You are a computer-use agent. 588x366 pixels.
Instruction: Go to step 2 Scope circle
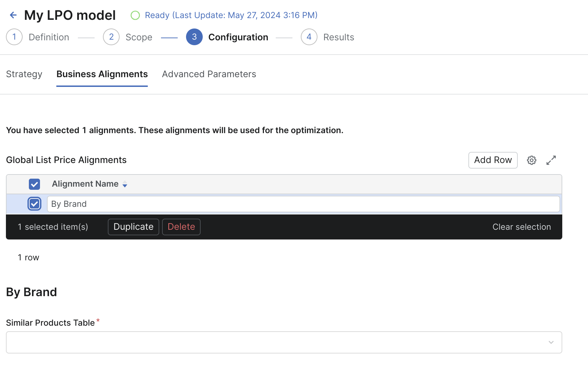pyautogui.click(x=111, y=37)
